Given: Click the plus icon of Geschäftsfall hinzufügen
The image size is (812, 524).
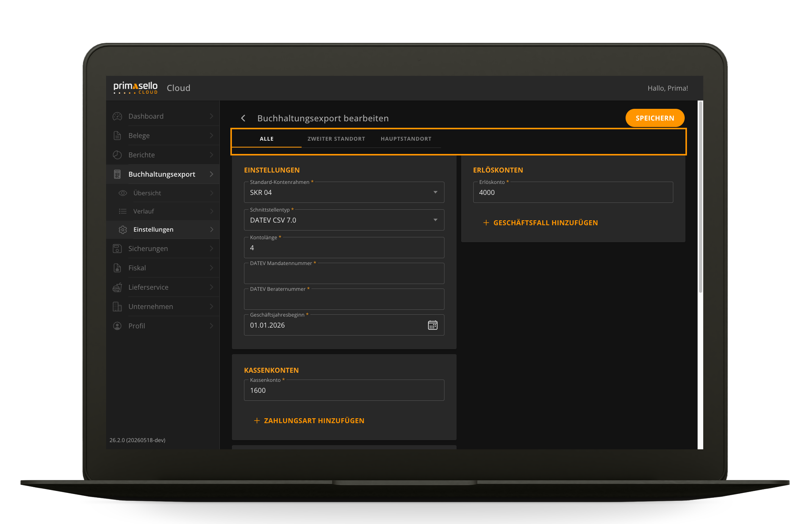Looking at the screenshot, I should (486, 223).
